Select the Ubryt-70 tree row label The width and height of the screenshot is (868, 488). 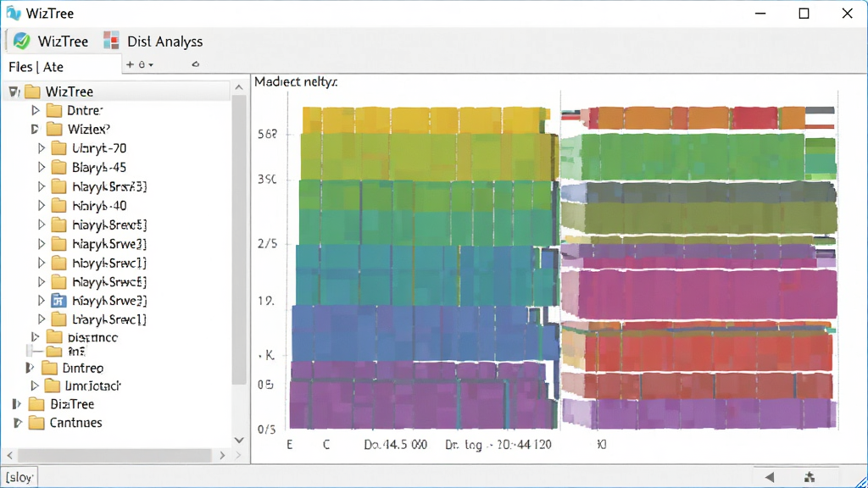[x=99, y=148]
